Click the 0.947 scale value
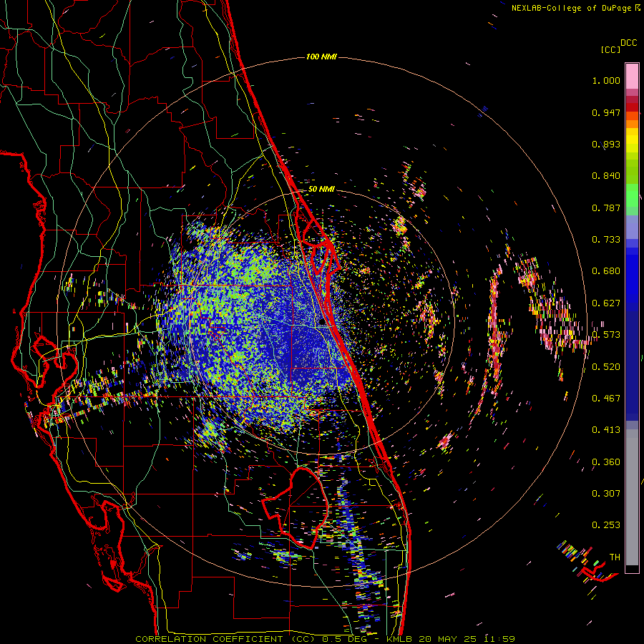644x644 pixels. 606,112
